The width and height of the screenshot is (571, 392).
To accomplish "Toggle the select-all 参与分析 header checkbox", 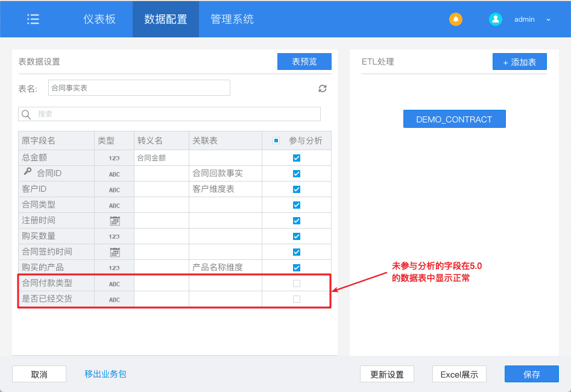I will tap(276, 141).
